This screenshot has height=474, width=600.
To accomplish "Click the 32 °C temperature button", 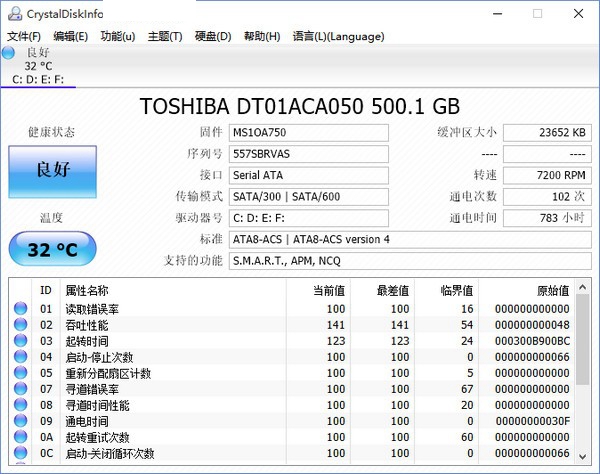I will point(52,249).
